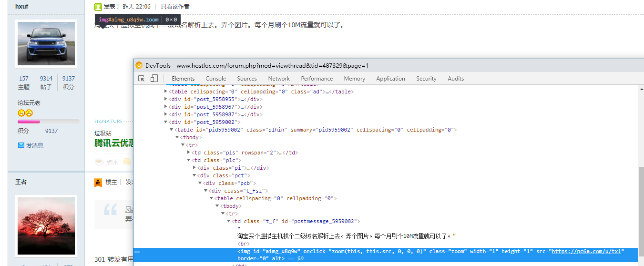The width and height of the screenshot is (644, 266).
Task: Expand the div class="pi" node
Action: coord(194,168)
